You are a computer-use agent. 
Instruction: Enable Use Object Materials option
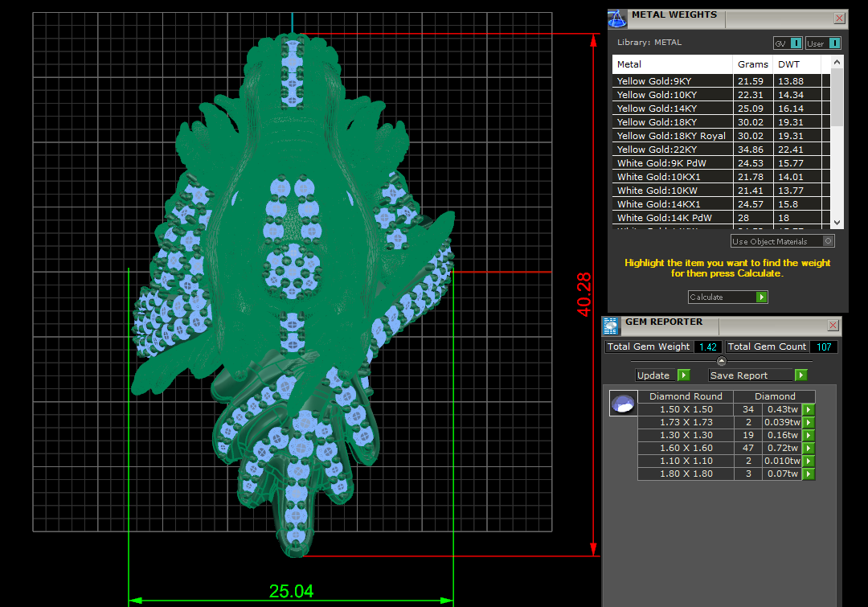click(x=829, y=241)
